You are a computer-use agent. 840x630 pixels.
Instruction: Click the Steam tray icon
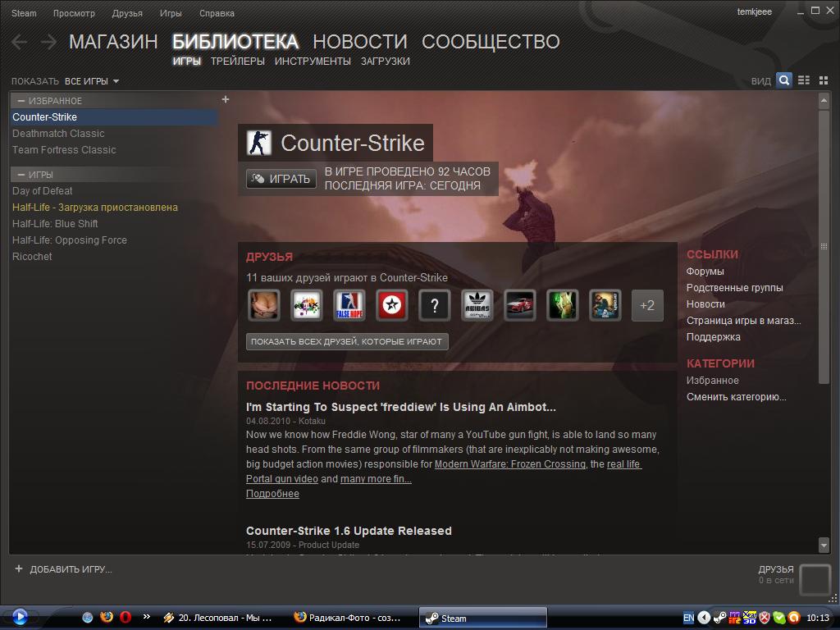pyautogui.click(x=719, y=618)
